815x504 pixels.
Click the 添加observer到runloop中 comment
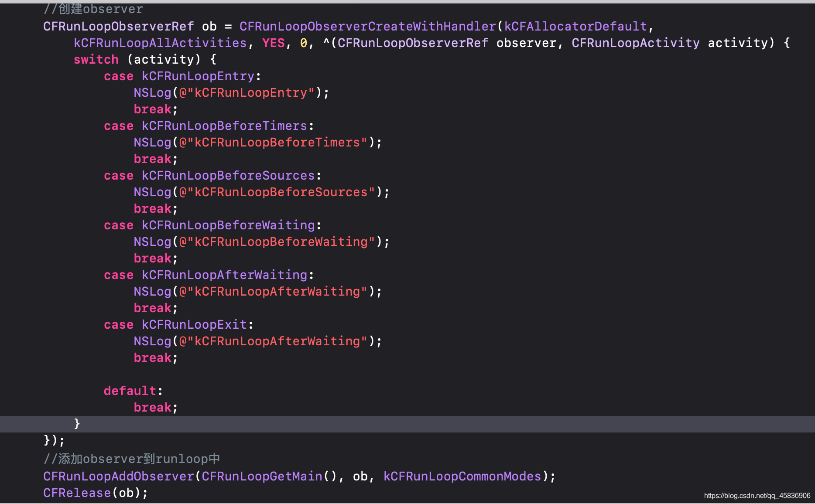click(x=131, y=459)
